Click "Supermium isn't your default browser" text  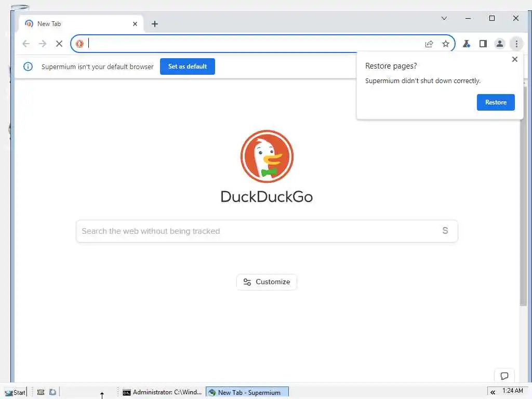tap(97, 67)
